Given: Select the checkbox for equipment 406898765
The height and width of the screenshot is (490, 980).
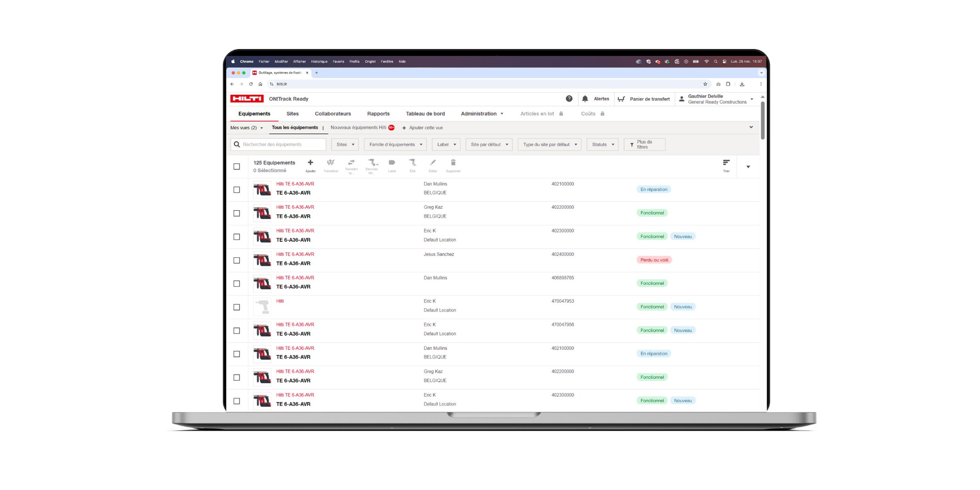Looking at the screenshot, I should [237, 284].
